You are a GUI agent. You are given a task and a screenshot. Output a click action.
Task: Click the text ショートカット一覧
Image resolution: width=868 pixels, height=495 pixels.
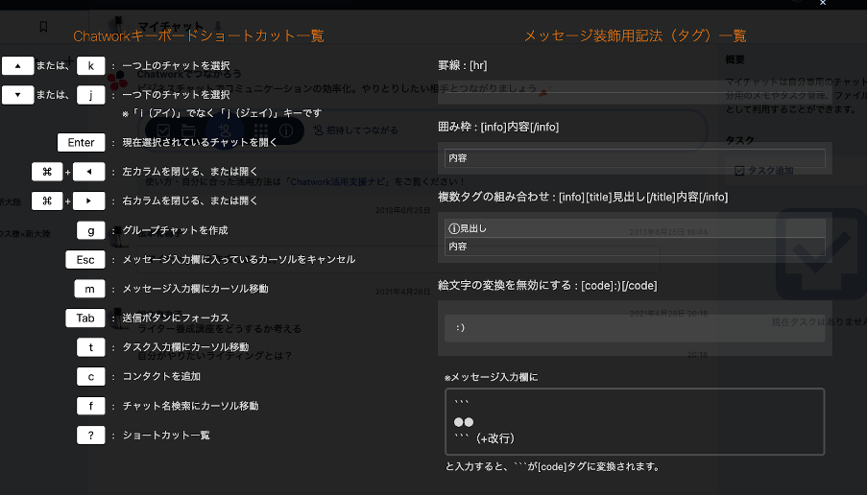[x=166, y=436]
